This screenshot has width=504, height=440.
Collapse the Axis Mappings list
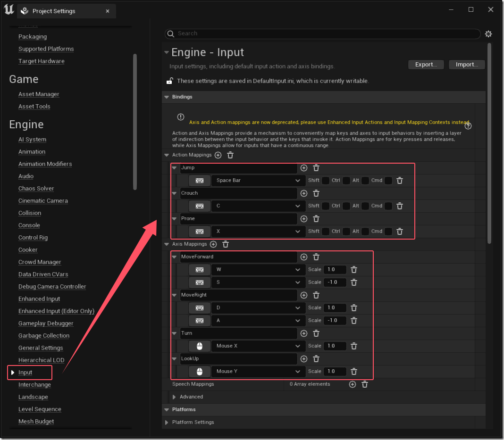[167, 244]
